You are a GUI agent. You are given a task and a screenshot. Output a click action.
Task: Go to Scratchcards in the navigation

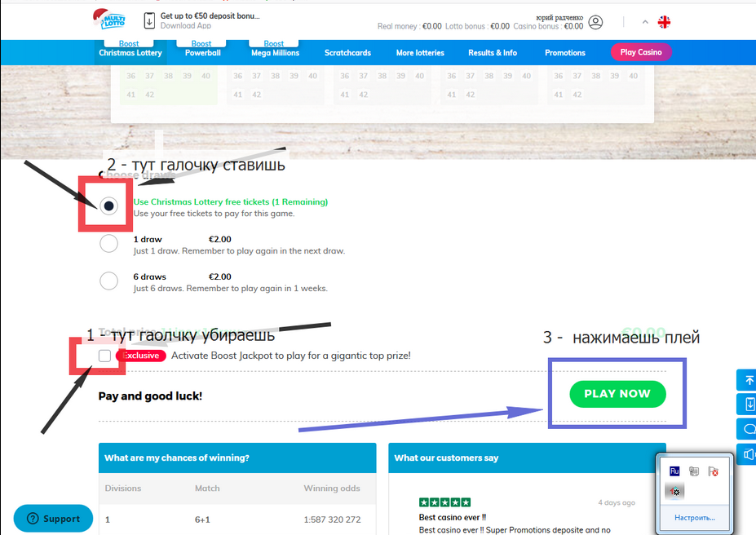click(x=347, y=53)
